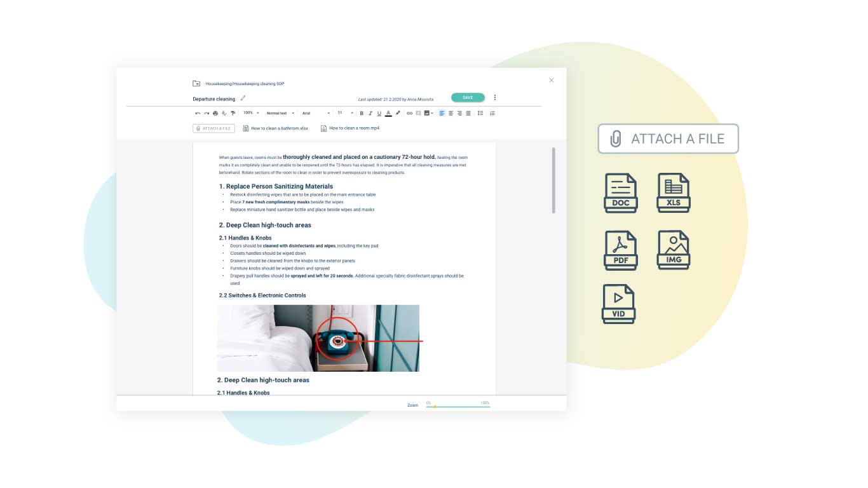Click the telephone photo in the document
The image size is (868, 488).
point(318,338)
